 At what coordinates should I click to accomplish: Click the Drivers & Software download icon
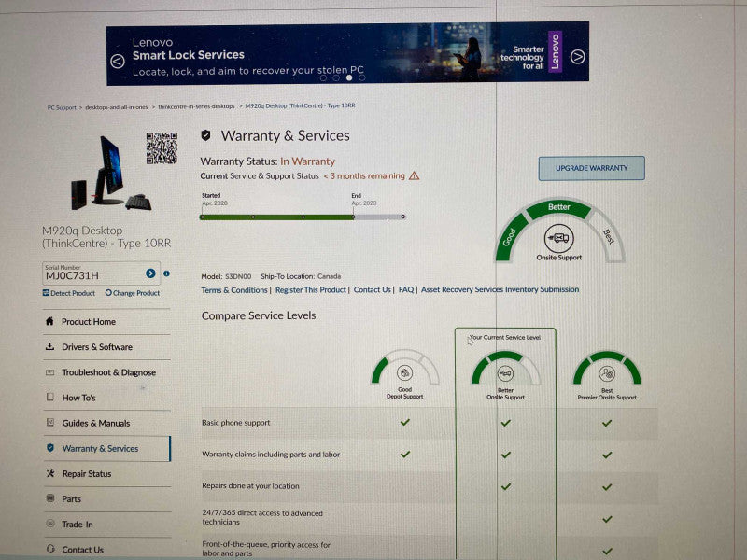pos(49,346)
